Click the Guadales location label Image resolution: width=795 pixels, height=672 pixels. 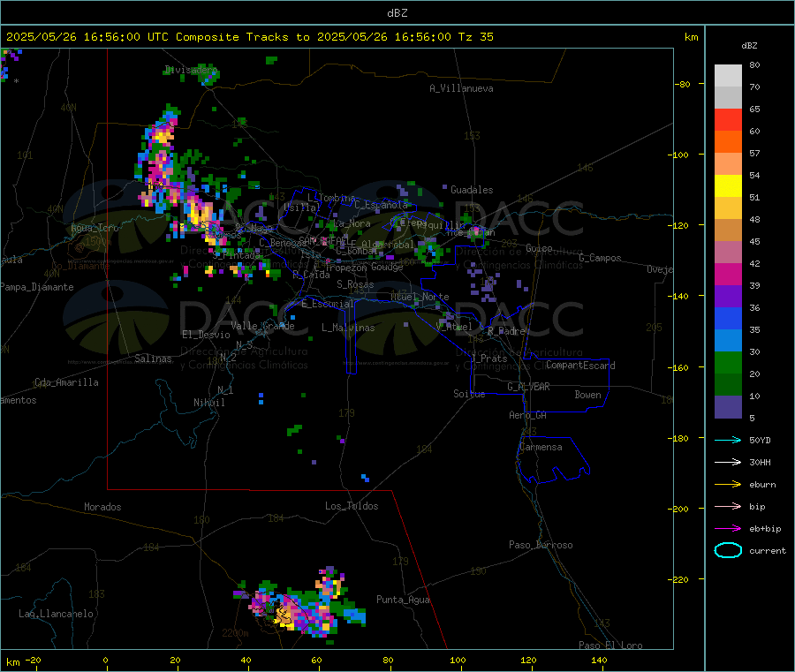[x=472, y=190]
